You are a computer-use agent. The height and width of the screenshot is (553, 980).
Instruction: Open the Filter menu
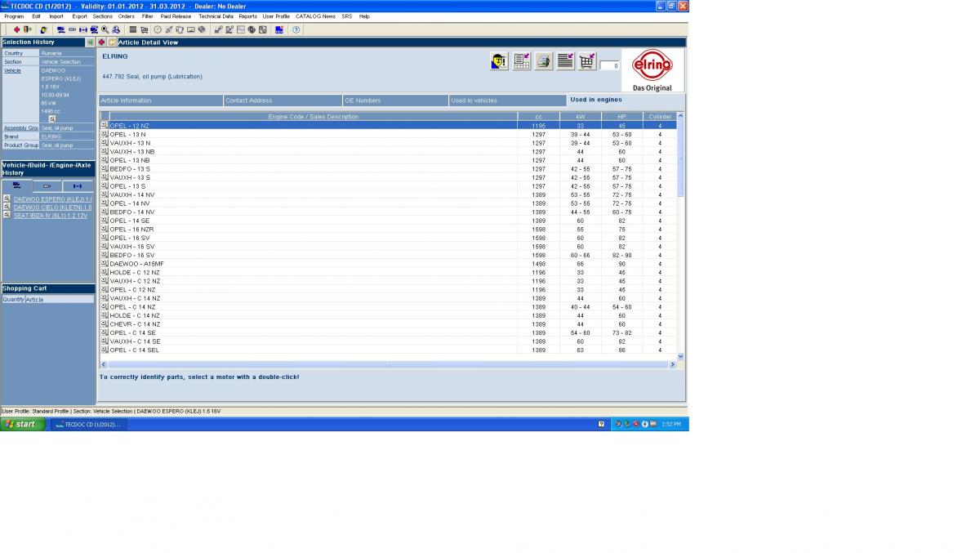coord(148,16)
